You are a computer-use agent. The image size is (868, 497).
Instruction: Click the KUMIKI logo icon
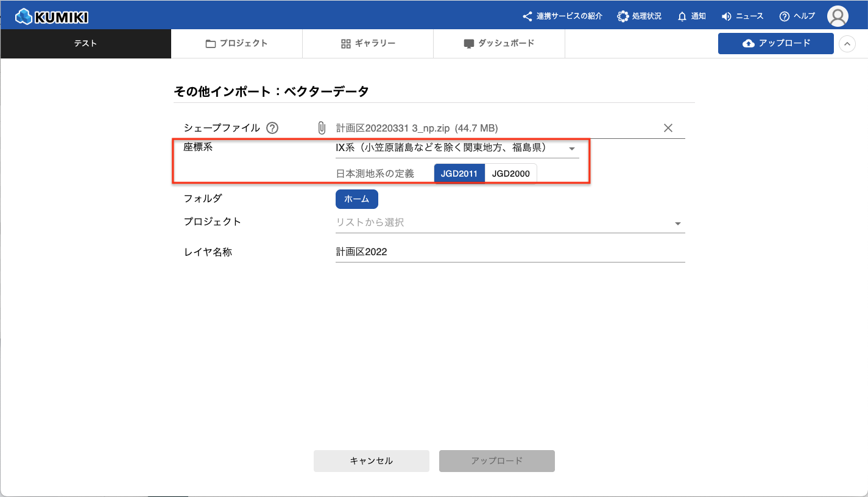[x=24, y=16]
